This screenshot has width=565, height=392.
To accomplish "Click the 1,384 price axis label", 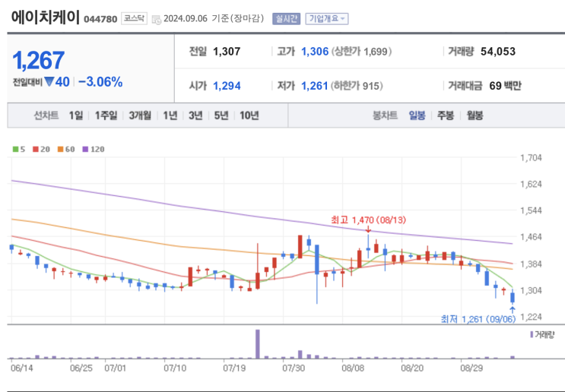I will pyautogui.click(x=531, y=264).
